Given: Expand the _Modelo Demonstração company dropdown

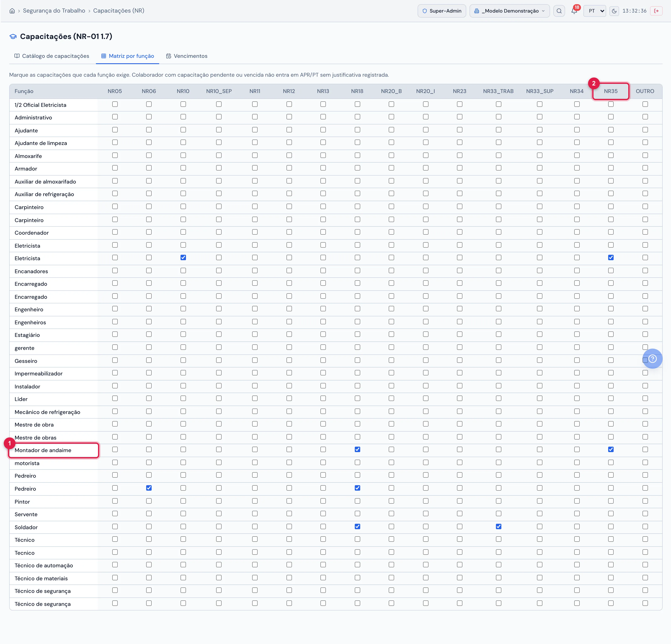Looking at the screenshot, I should [x=509, y=11].
